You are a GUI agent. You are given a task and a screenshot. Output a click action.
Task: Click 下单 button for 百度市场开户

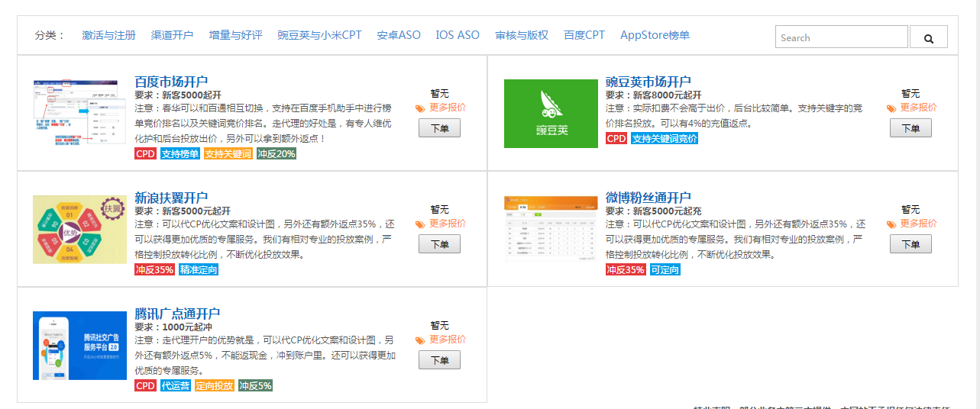pos(439,128)
